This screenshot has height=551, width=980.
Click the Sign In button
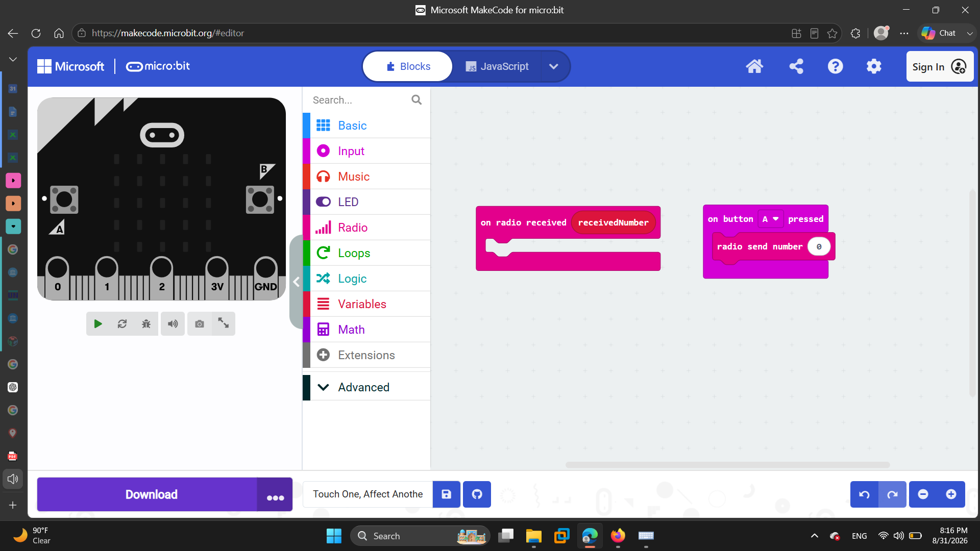click(x=940, y=67)
